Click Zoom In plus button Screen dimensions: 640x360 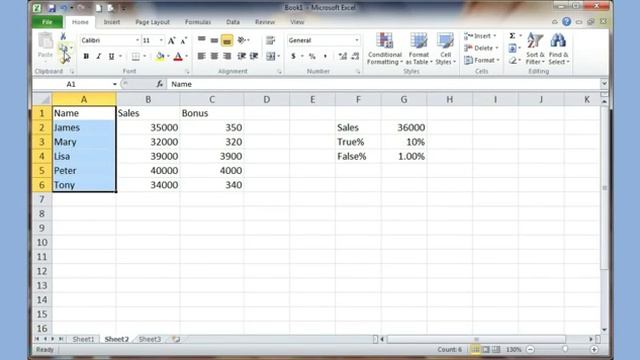click(594, 349)
